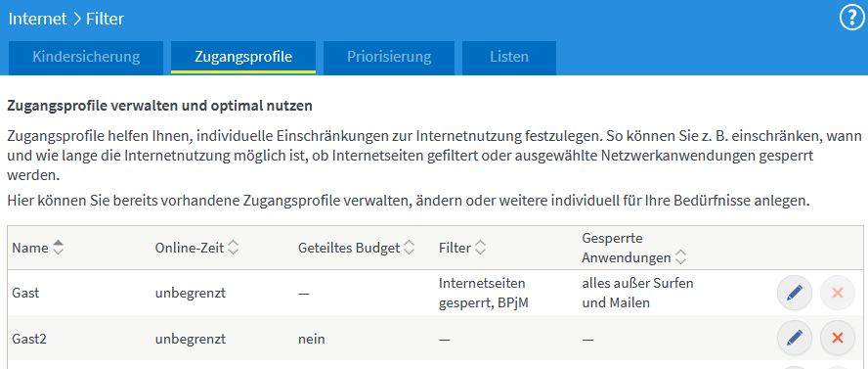
Task: Sort table by Filter column
Action: click(x=480, y=248)
